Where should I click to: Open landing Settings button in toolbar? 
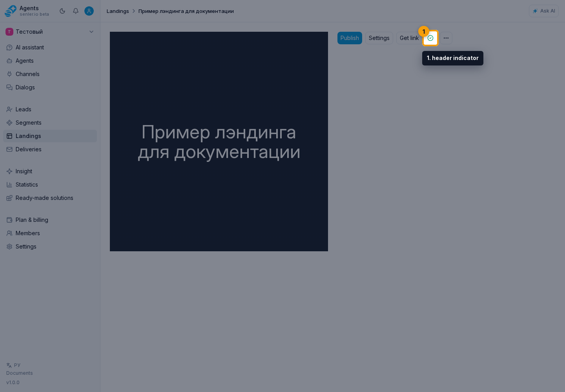379,38
